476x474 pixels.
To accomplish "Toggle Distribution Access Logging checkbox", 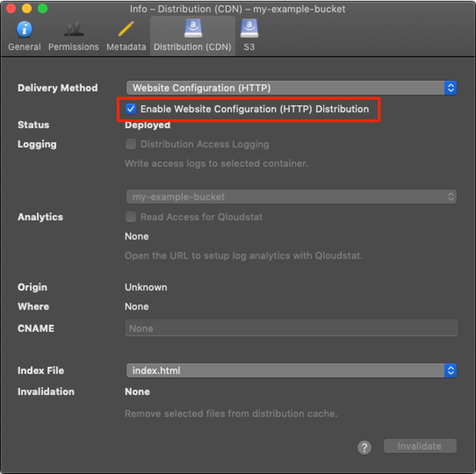I will coord(131,144).
